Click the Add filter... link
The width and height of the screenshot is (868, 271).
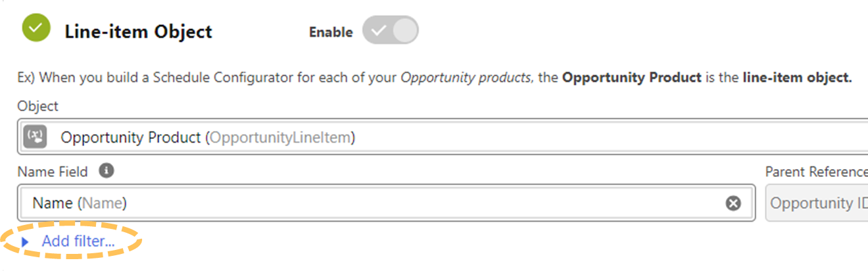click(x=78, y=241)
